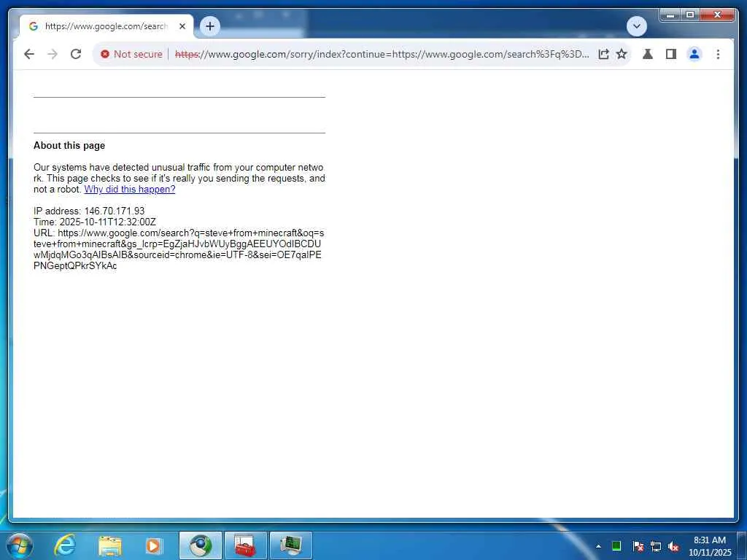This screenshot has width=747, height=560.
Task: Bookmark this page with the star
Action: (622, 54)
